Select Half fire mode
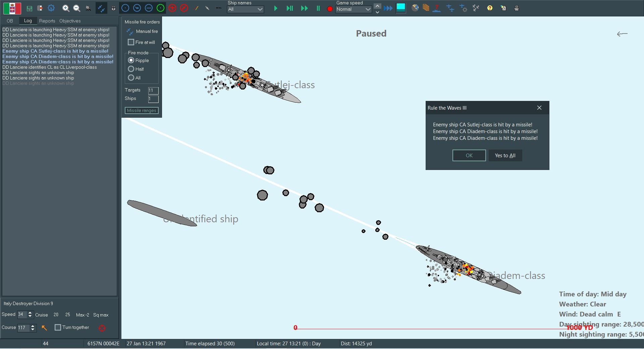644x349 pixels. click(x=131, y=69)
